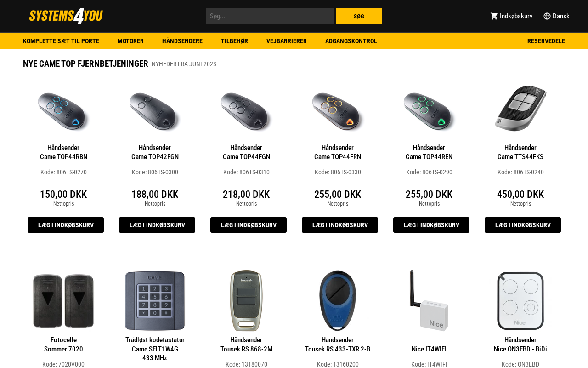Open the Motorer menu
The height and width of the screenshot is (368, 588).
click(x=130, y=41)
